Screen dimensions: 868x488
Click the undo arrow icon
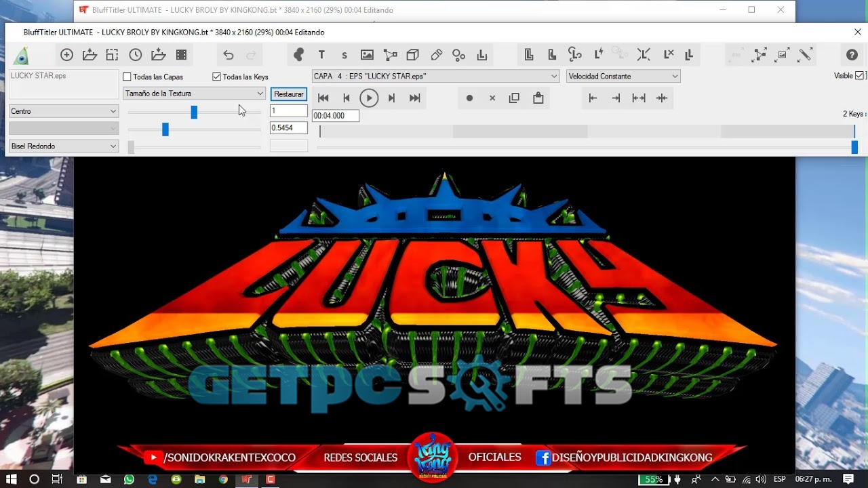(229, 55)
